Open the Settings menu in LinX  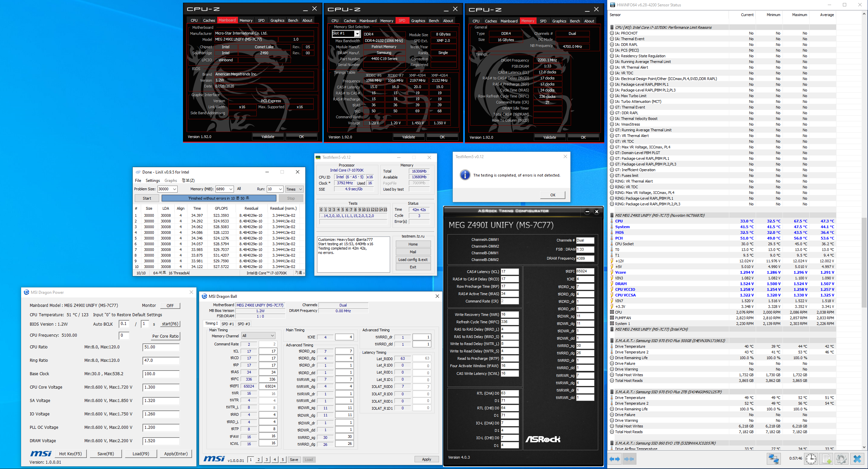pos(152,181)
